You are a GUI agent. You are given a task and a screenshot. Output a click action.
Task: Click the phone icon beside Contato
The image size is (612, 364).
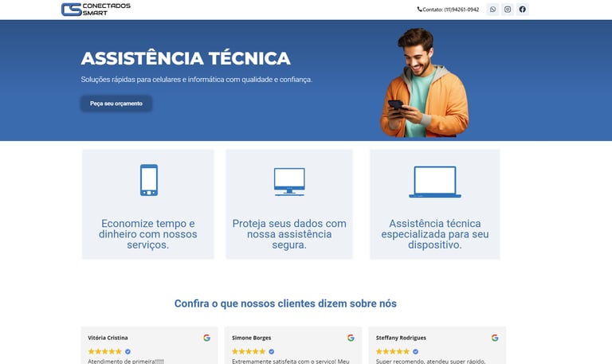tap(420, 10)
